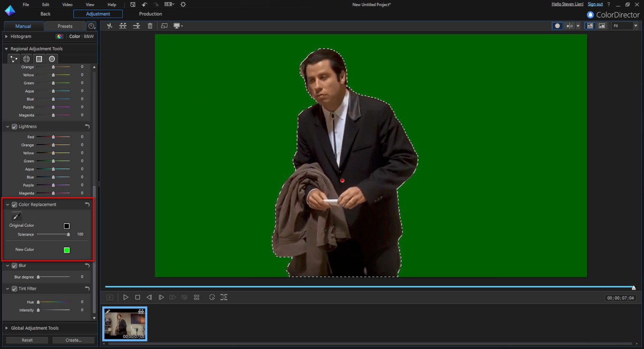This screenshot has height=349, width=644.
Task: Open the Video menu
Action: [67, 4]
